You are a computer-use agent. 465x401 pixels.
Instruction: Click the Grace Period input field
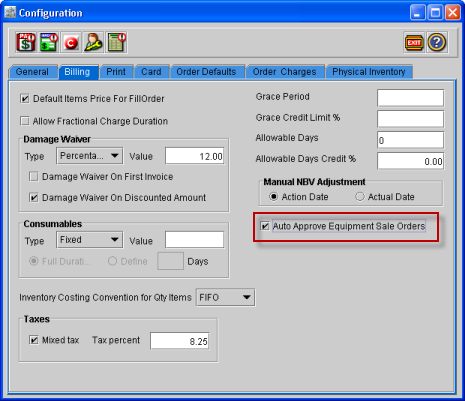410,98
